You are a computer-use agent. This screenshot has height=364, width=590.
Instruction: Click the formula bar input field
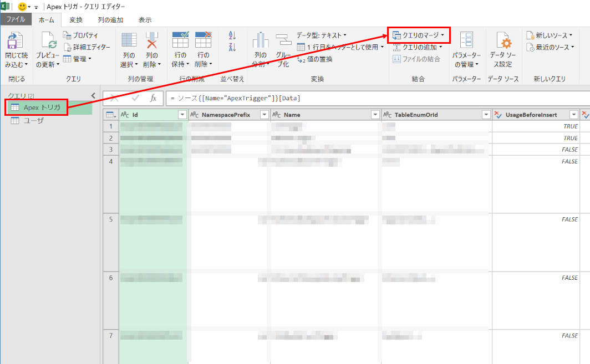click(x=378, y=98)
